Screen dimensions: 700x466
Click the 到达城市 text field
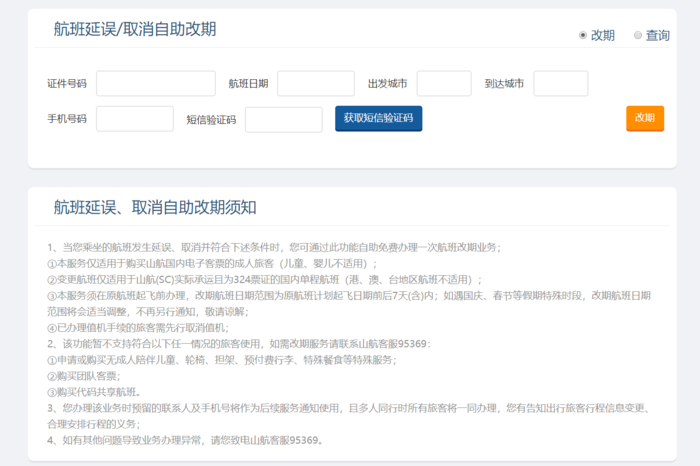[560, 84]
